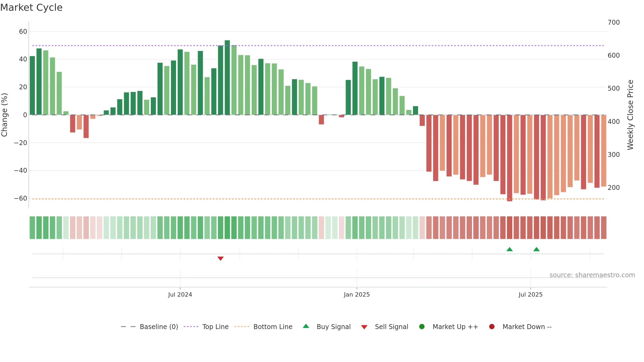Click the Change (%) axis title
The height and width of the screenshot is (362, 644).
coord(4,115)
